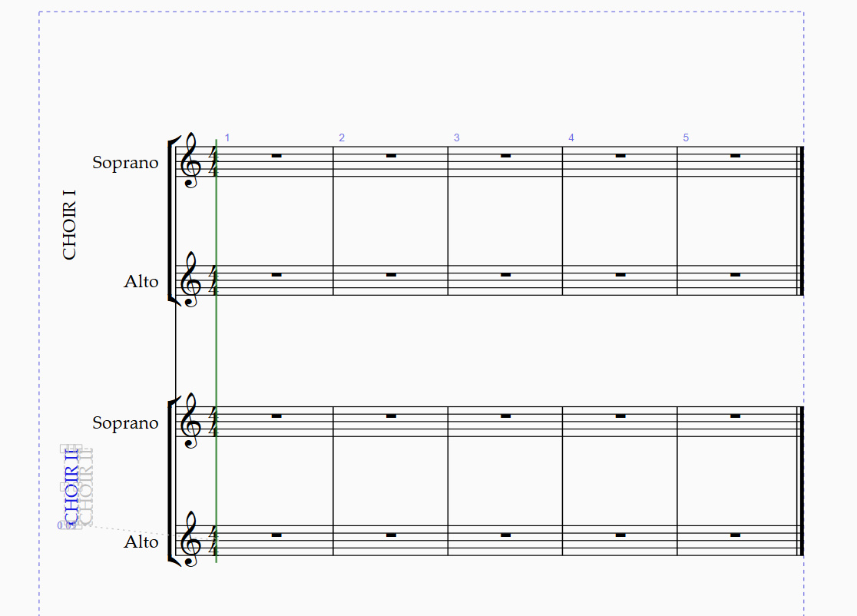This screenshot has width=857, height=616.
Task: Select treble clef on Choir II Soprano staff
Action: click(x=190, y=421)
